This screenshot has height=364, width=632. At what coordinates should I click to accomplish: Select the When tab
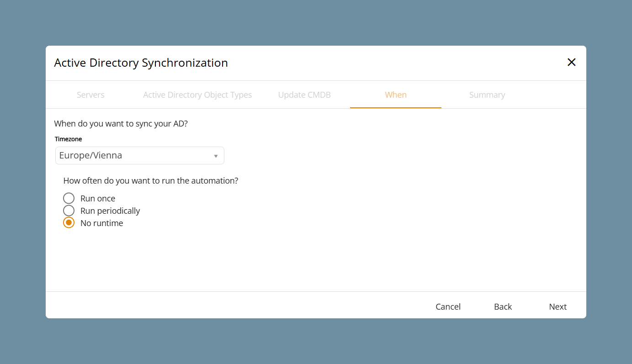[396, 95]
